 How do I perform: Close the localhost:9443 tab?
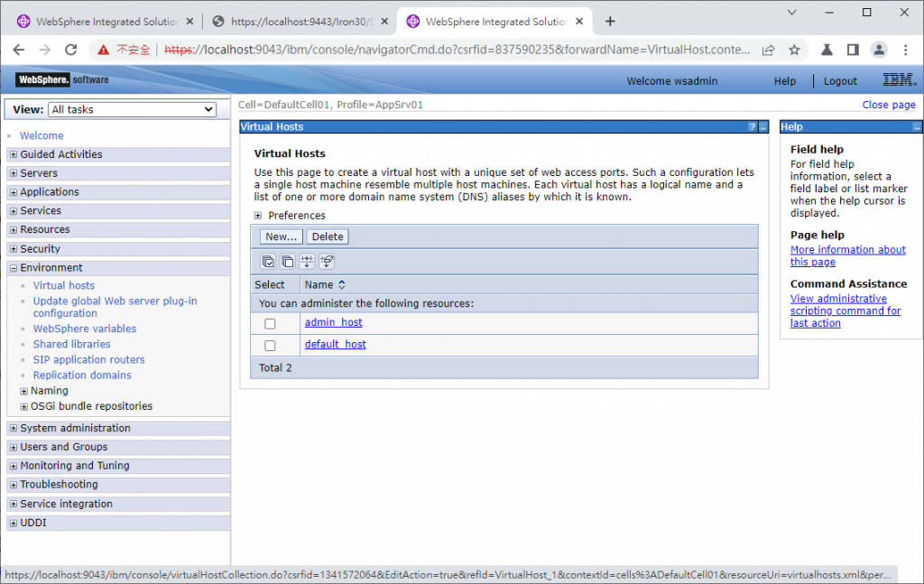point(384,22)
